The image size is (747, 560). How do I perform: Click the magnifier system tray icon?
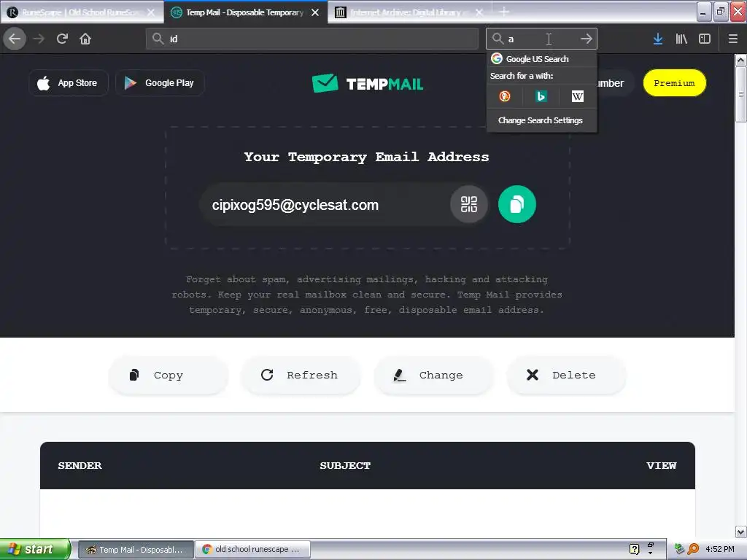[x=693, y=549]
